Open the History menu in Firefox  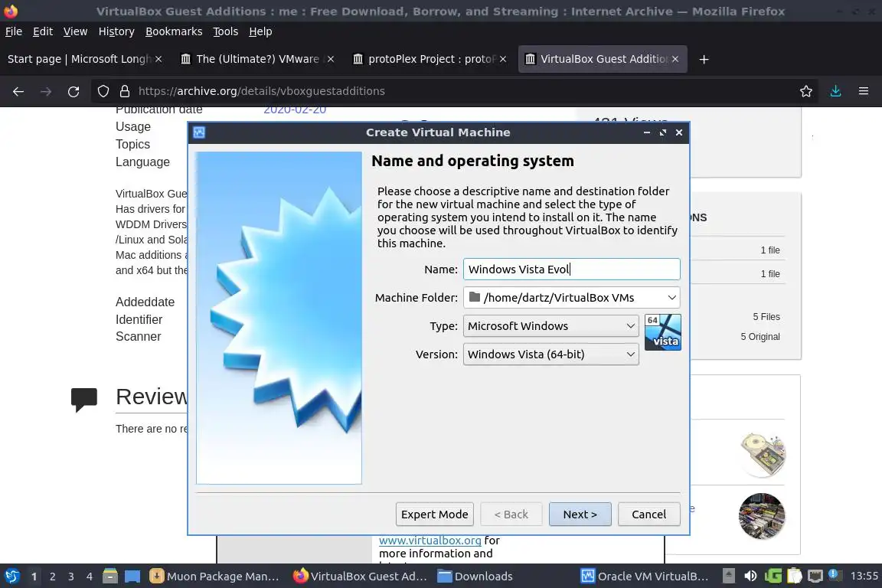click(116, 31)
